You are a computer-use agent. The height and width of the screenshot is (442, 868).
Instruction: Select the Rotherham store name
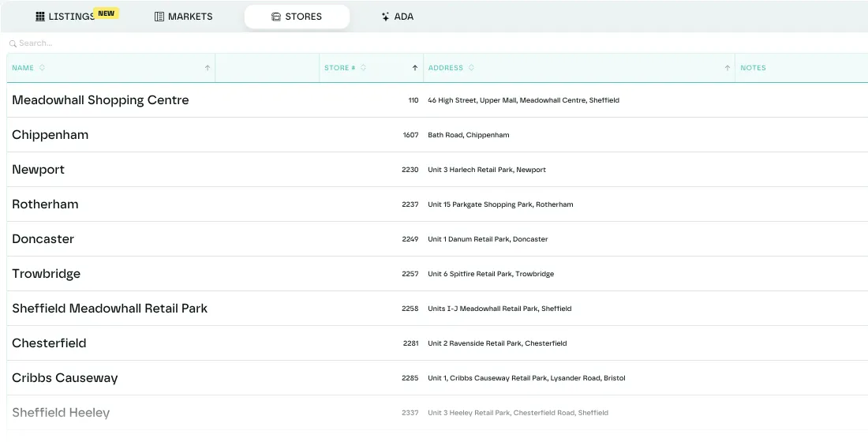pos(45,204)
